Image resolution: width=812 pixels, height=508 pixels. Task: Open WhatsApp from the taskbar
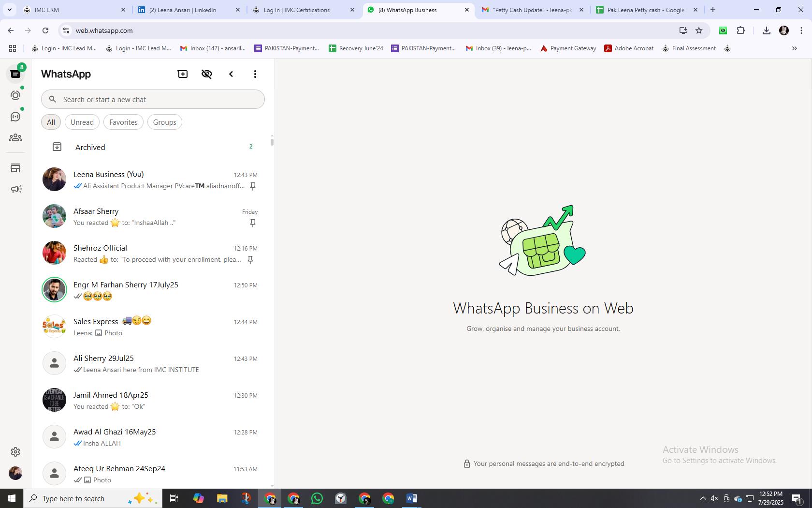[x=317, y=498]
